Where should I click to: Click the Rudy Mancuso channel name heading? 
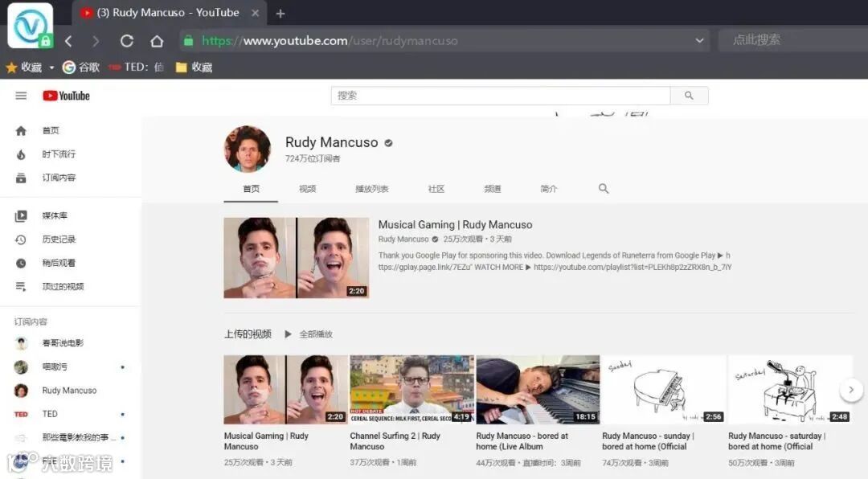pos(331,142)
